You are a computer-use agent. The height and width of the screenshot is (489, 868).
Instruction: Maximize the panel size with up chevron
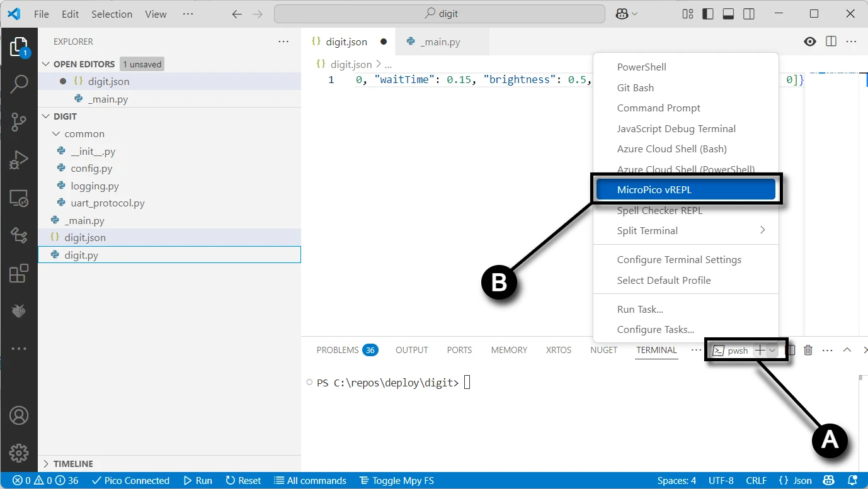[847, 350]
